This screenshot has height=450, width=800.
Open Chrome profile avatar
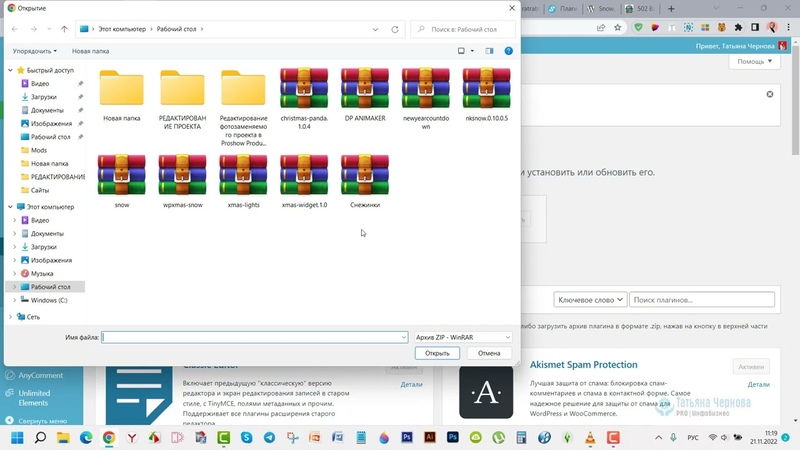[772, 28]
